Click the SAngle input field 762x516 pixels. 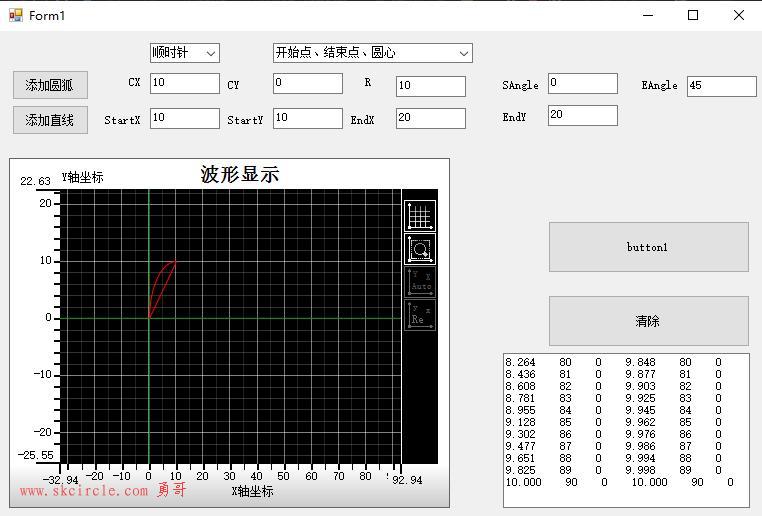point(583,83)
